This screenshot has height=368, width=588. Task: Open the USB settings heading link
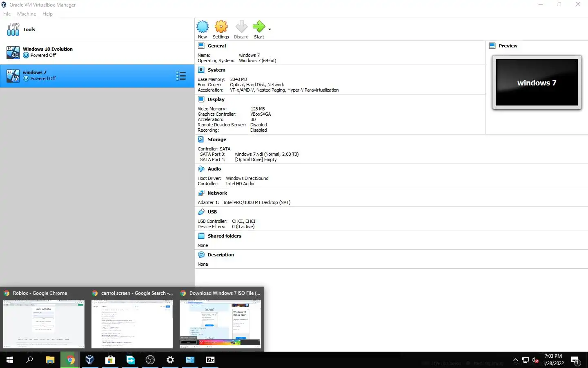tap(212, 212)
